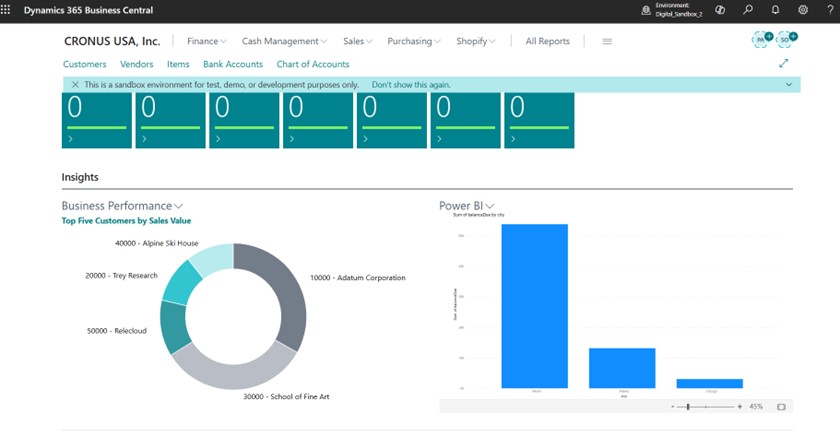Click the Insights heading
This screenshot has width=840, height=437.
click(80, 177)
